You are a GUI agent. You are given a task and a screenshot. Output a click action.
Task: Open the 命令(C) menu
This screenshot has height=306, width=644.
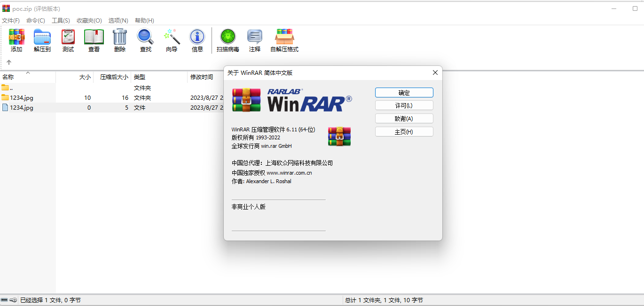point(36,20)
